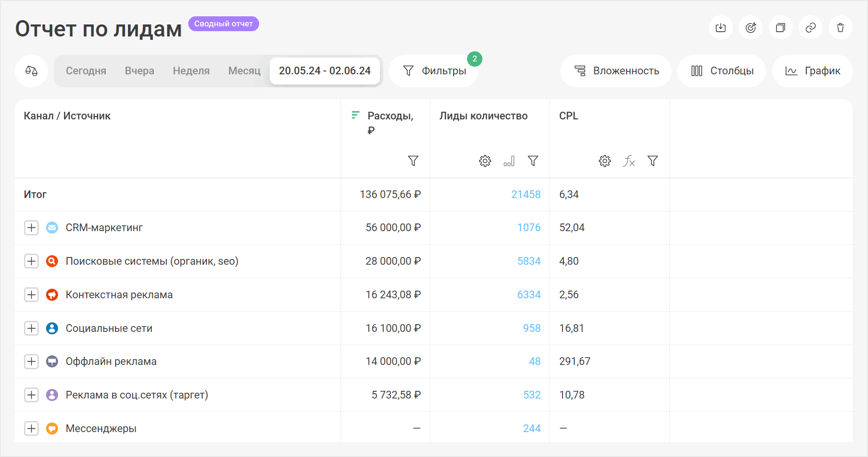Open the CPL formula fx icon
The width and height of the screenshot is (868, 457).
(628, 161)
